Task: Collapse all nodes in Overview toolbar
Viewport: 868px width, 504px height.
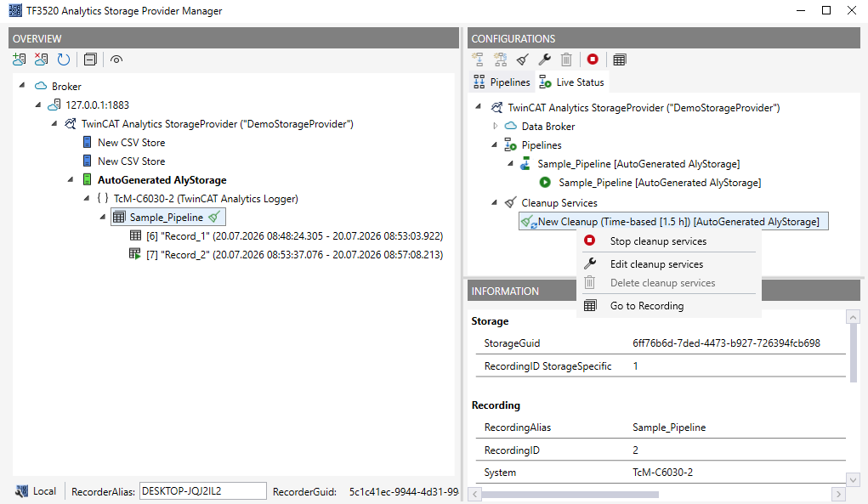Action: [x=90, y=59]
